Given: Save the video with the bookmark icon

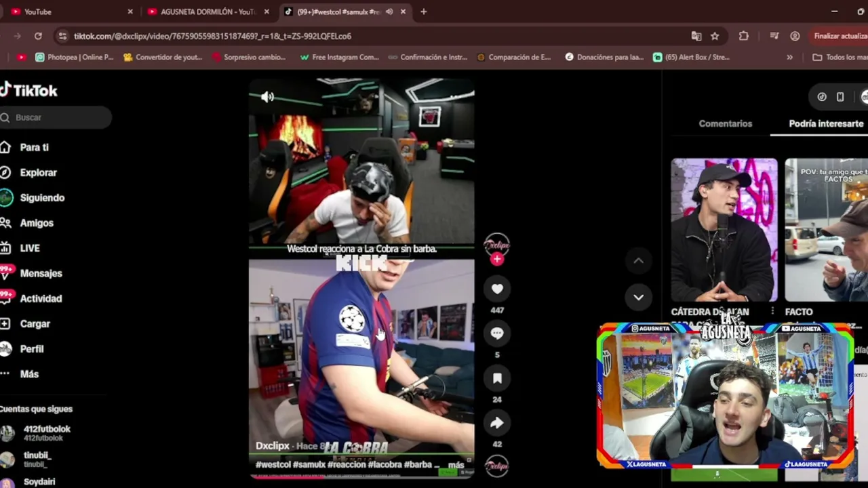Looking at the screenshot, I should click(497, 379).
